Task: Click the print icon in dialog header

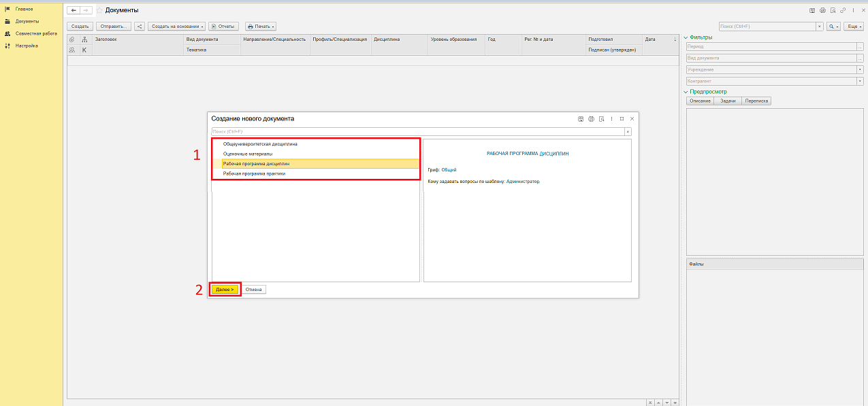Action: coord(591,118)
